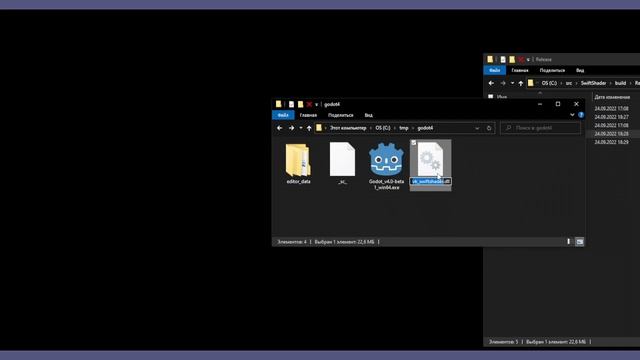Click quick access Properties icon in godot4
Screen dimensions: 640x360
291,104
